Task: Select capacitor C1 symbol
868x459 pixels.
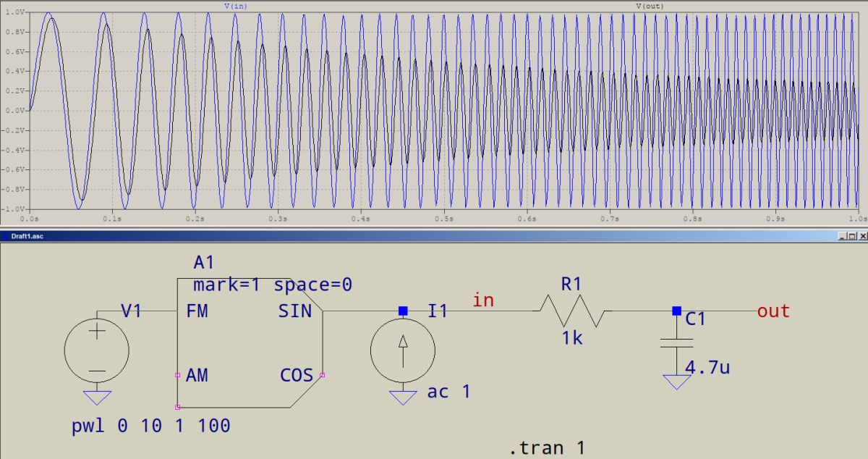Action: [x=676, y=342]
